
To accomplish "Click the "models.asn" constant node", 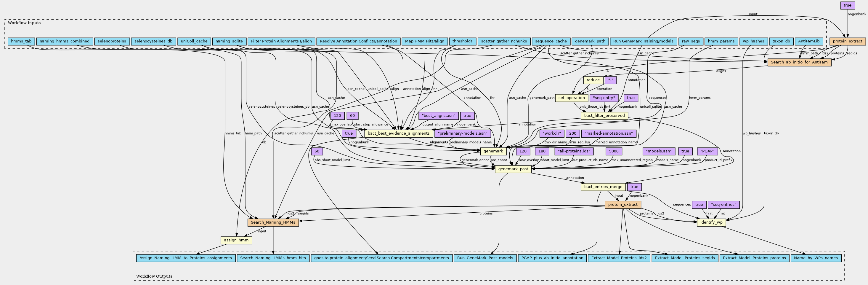I will [x=659, y=152].
